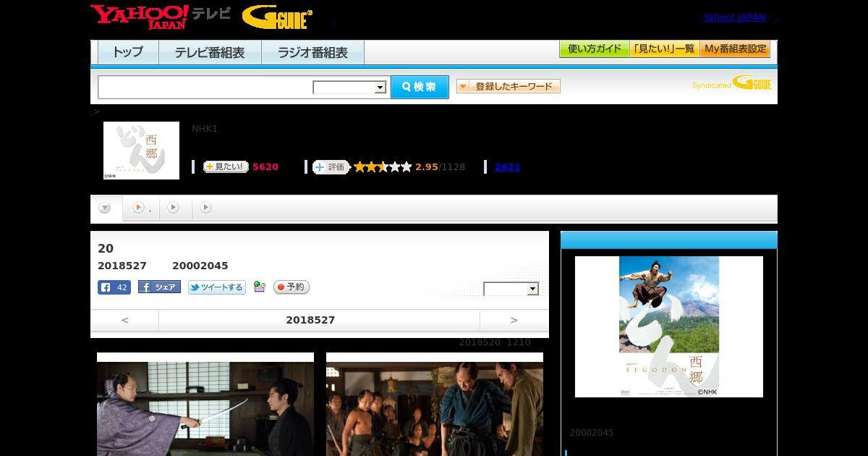The width and height of the screenshot is (868, 456).
Task: Focus the program search text field
Action: coord(205,87)
